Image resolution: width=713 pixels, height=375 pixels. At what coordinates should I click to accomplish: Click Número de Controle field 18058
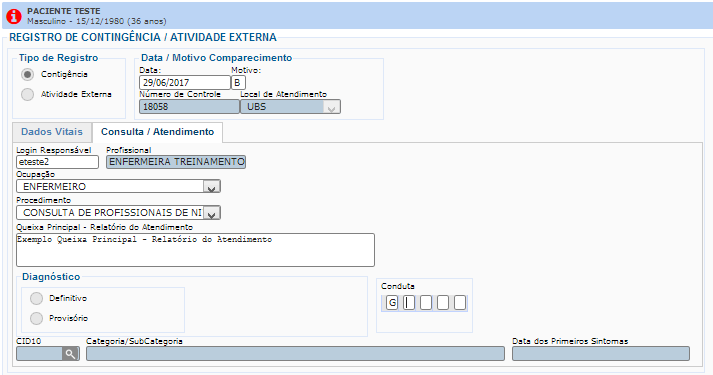pos(189,107)
